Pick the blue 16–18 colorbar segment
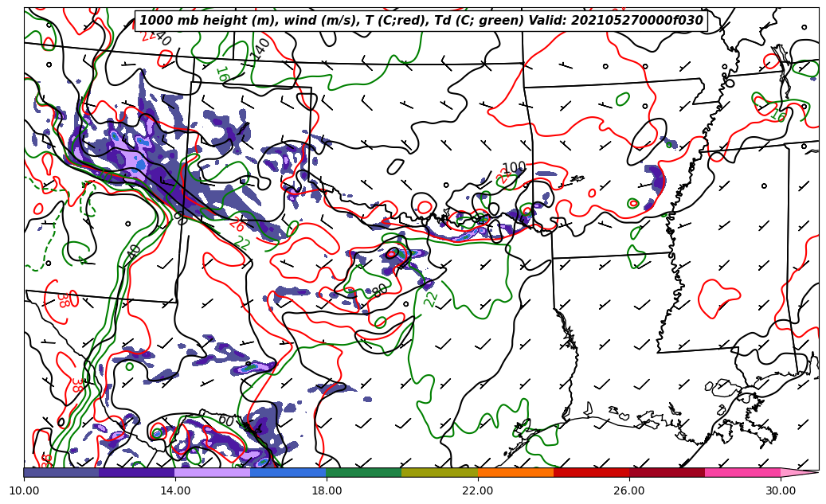The width and height of the screenshot is (826, 504). (x=288, y=472)
